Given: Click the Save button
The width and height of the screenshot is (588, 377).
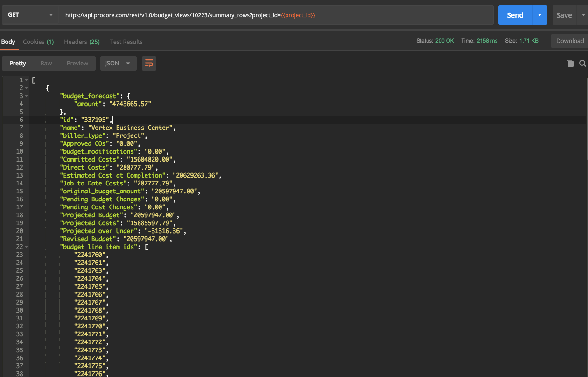Looking at the screenshot, I should (x=564, y=15).
